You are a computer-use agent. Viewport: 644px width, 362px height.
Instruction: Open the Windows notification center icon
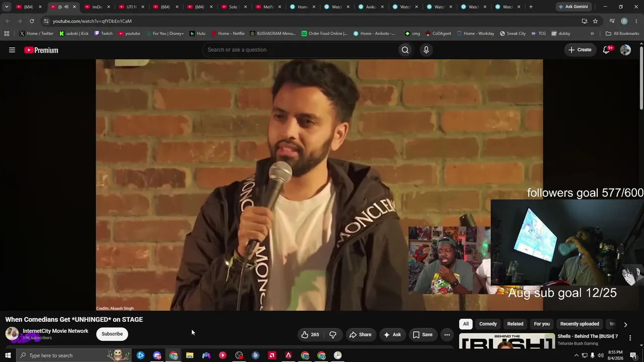pos(633,355)
